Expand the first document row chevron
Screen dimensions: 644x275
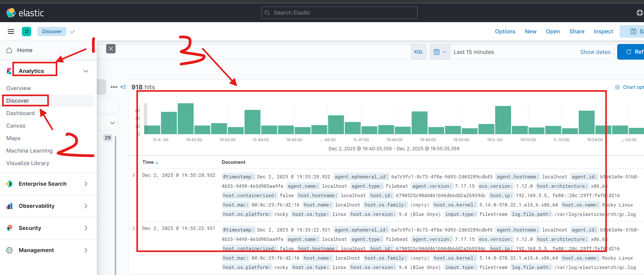[133, 175]
